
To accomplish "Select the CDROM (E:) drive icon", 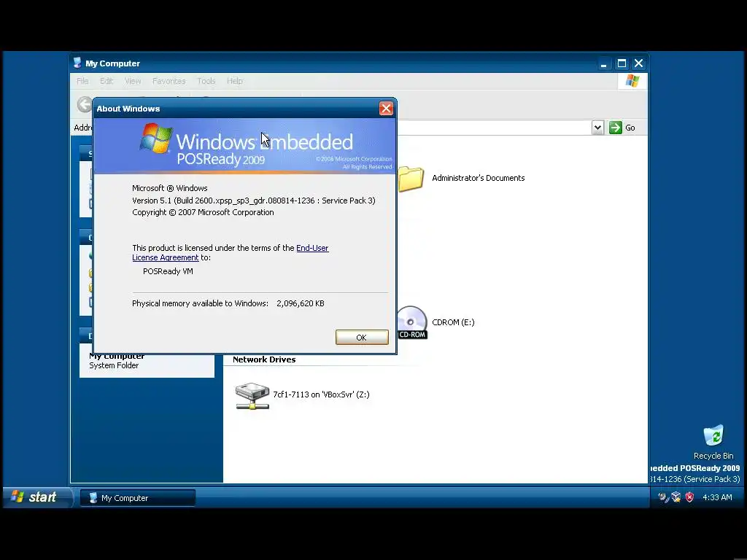I will tap(411, 322).
